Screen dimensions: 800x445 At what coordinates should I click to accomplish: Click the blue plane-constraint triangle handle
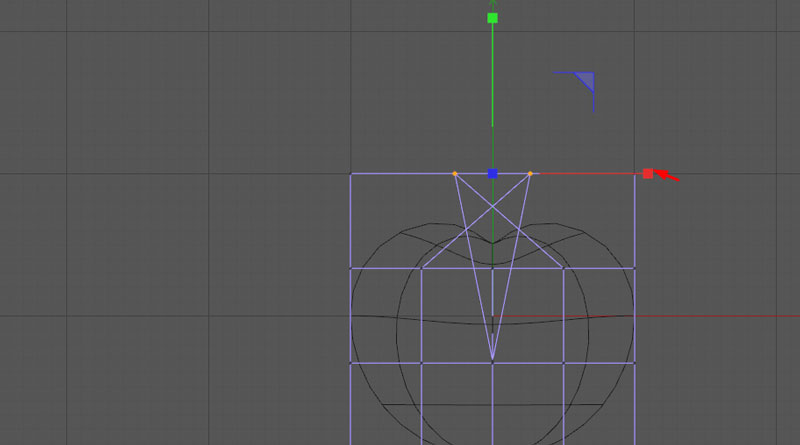(587, 80)
